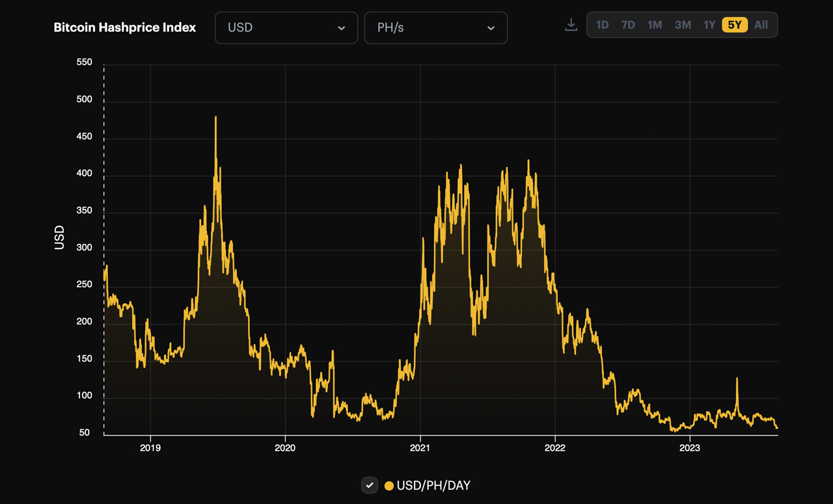Viewport: 833px width, 504px height.
Task: Open the PH/s unit dropdown
Action: [436, 28]
